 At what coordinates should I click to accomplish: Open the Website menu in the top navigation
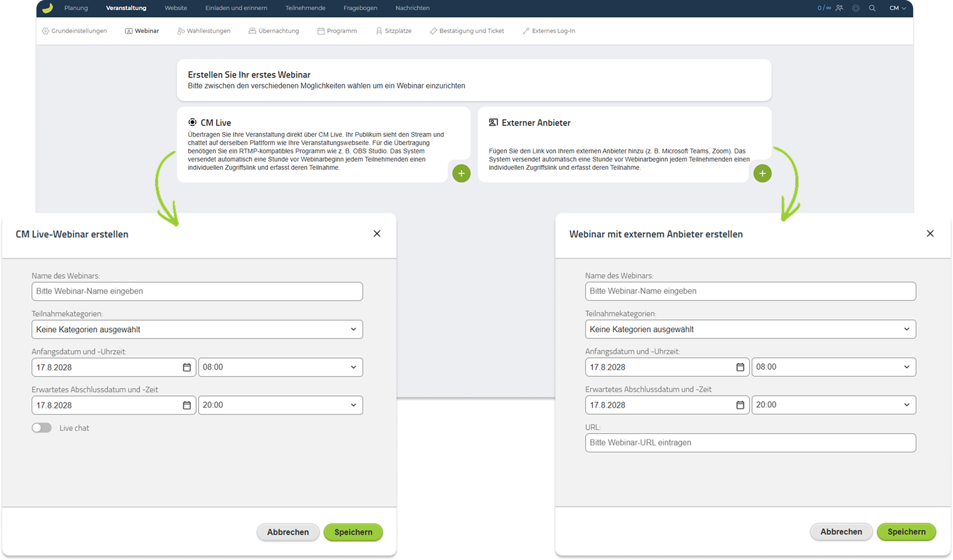coord(175,8)
